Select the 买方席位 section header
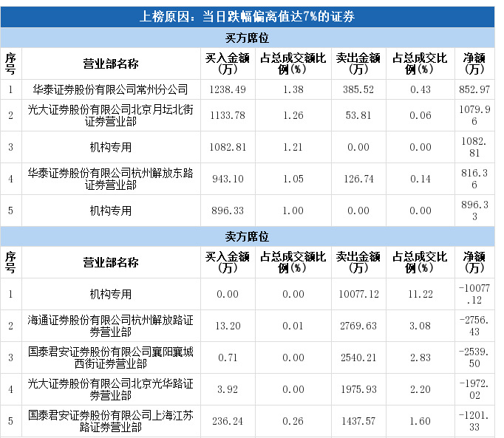Viewport: 504px width, 438px height. coord(247,38)
